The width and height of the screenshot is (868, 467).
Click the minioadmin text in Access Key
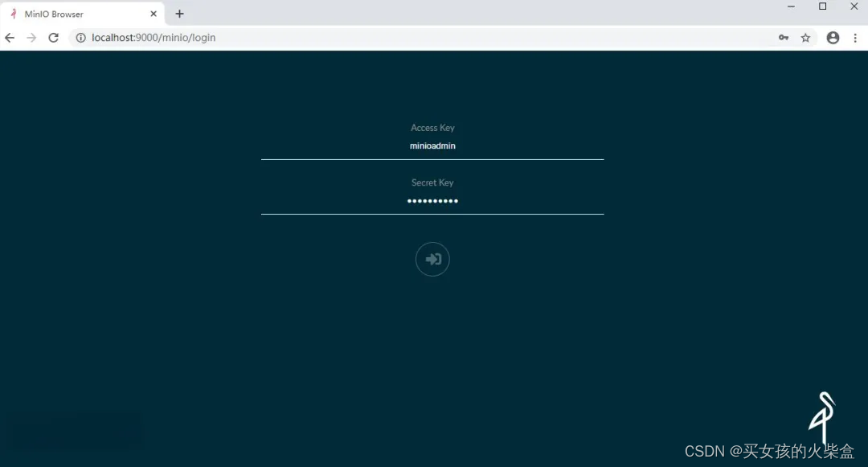pos(432,145)
